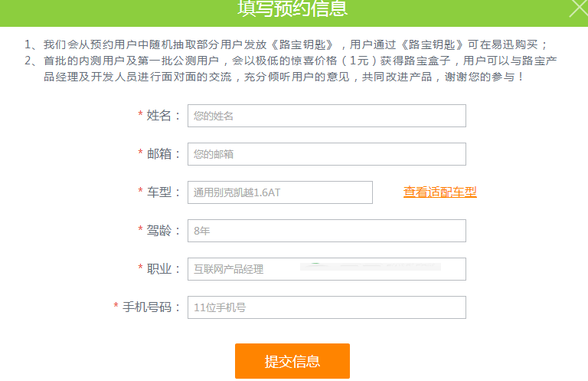Click the 姓名 field label

(x=163, y=116)
